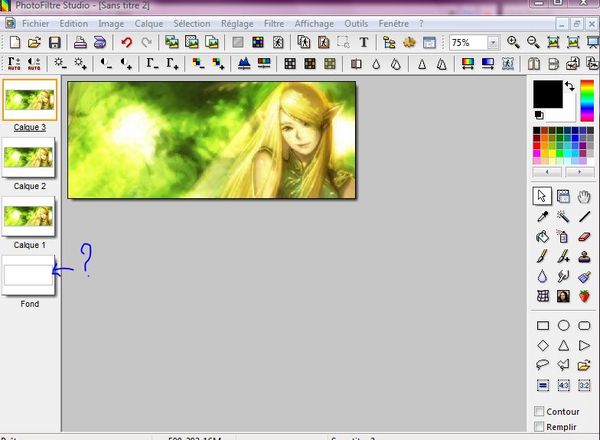Apply the sharpen triangle toolbar icon

coord(422,64)
